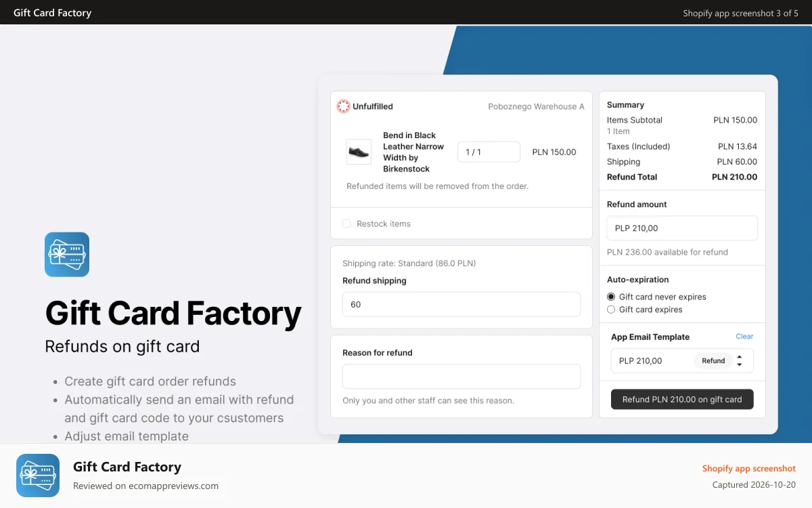Click the Auto-expiration heading

click(x=637, y=280)
